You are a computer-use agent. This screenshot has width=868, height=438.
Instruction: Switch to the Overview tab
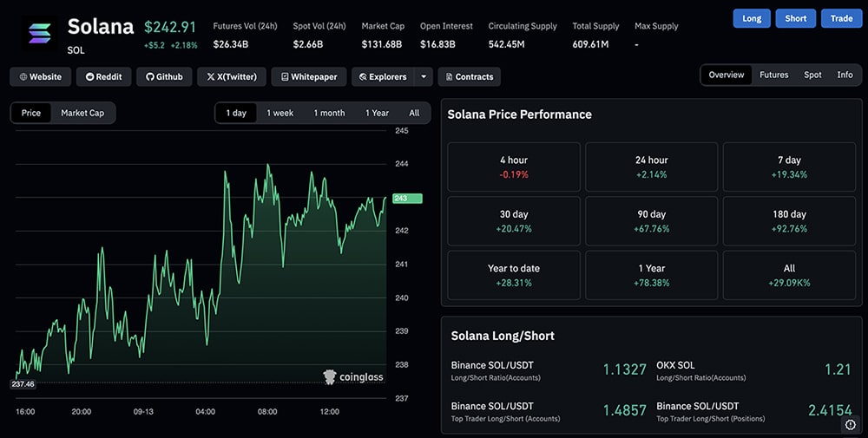tap(727, 75)
